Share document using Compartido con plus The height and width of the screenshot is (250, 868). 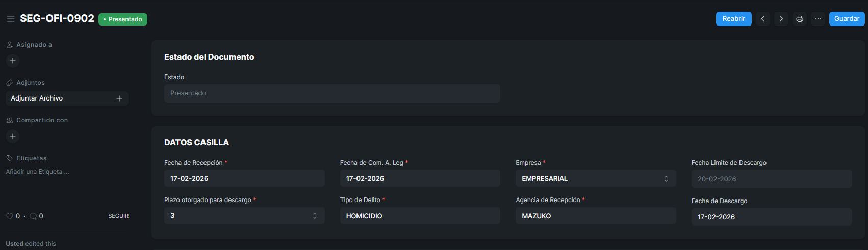[13, 136]
